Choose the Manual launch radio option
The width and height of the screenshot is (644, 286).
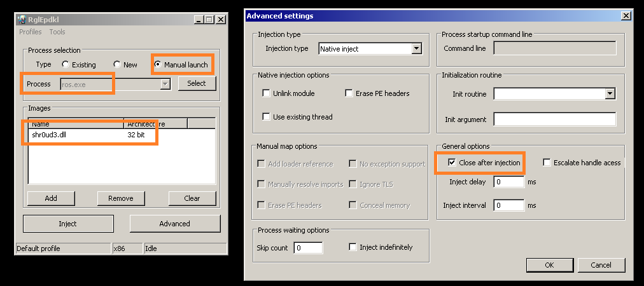[158, 65]
